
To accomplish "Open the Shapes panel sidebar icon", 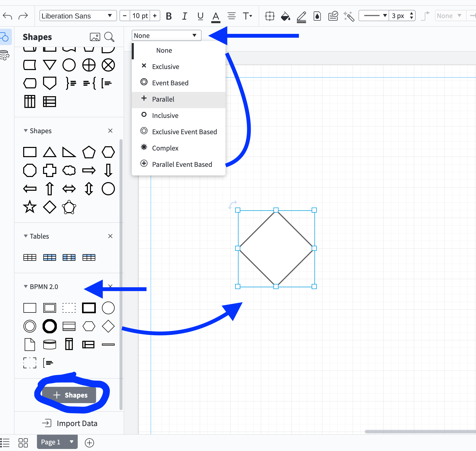I will coord(5,37).
